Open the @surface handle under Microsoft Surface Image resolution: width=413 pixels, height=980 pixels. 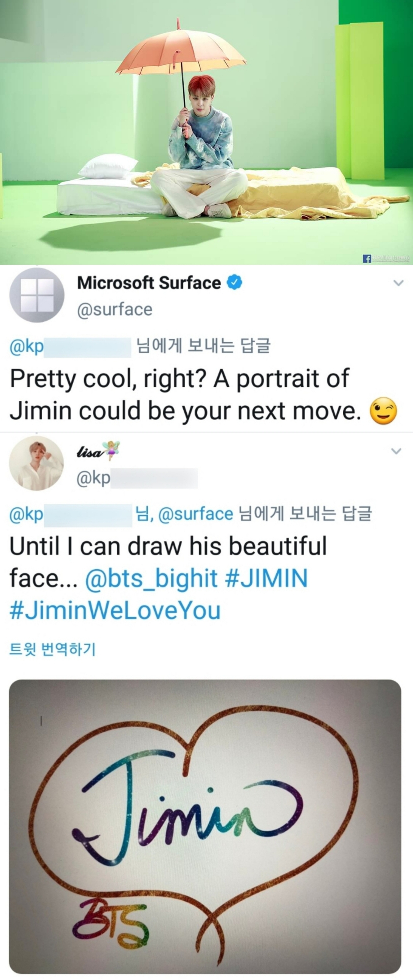(x=114, y=309)
